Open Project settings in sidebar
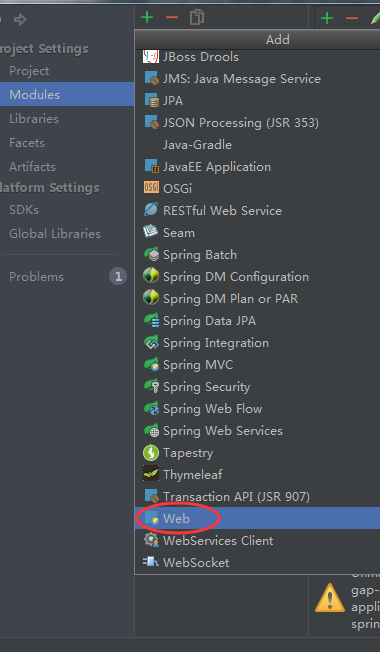This screenshot has width=380, height=652. (x=29, y=71)
